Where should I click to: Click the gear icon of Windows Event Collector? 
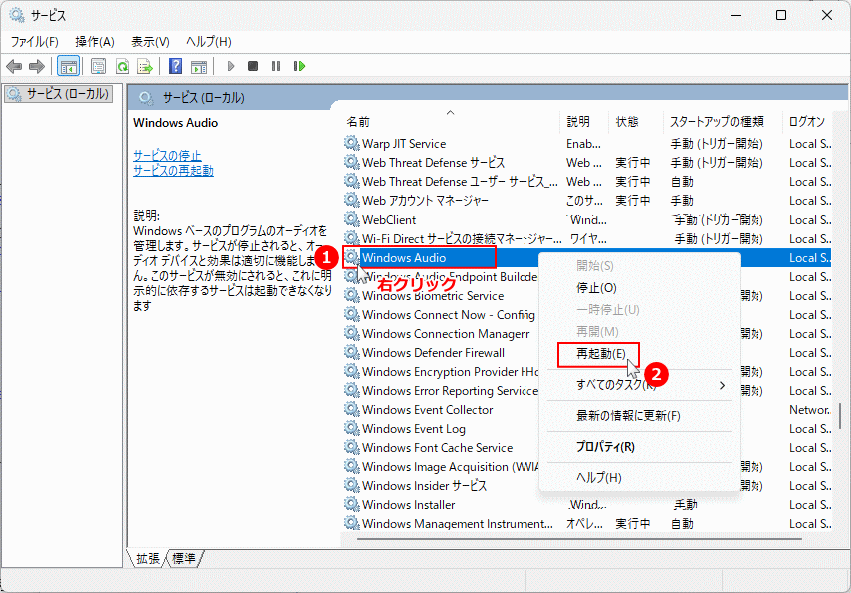pyautogui.click(x=352, y=409)
